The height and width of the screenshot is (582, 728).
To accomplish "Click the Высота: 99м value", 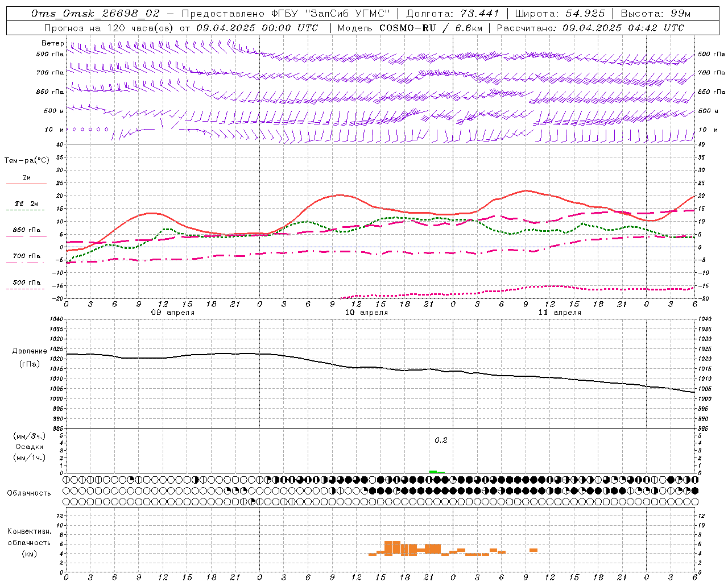I will point(656,14).
